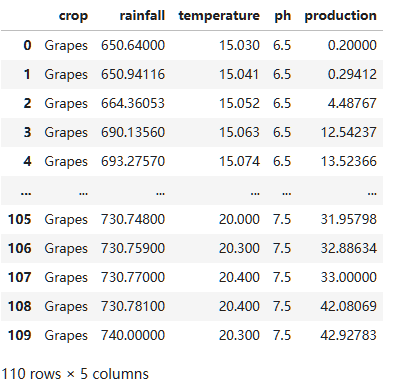
Task: Select row index 105
Action: (20, 219)
